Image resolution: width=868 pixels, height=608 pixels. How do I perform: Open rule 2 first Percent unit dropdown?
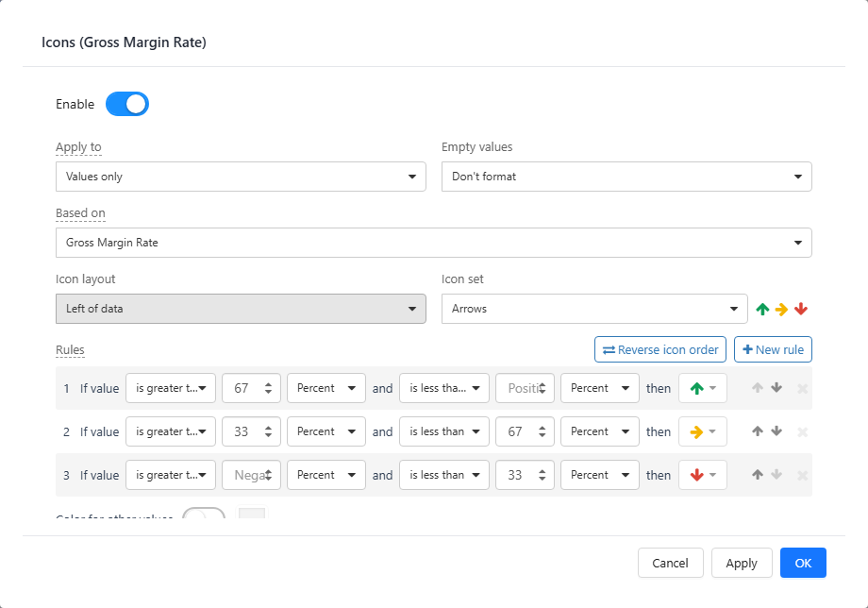coord(326,431)
